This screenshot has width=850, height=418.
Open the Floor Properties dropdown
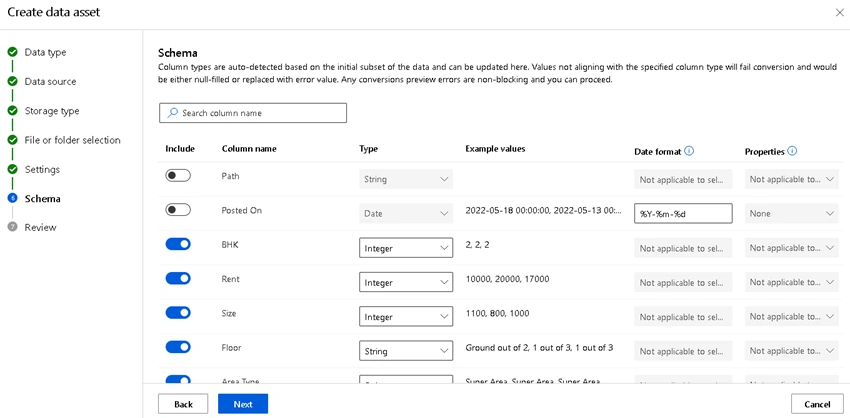coord(793,351)
